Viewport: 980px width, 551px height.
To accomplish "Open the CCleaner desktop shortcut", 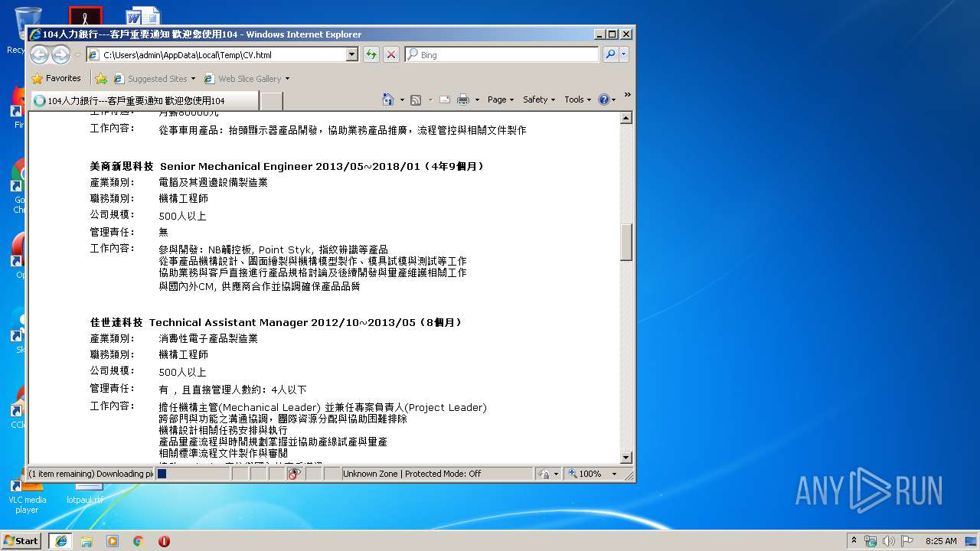I will tap(18, 408).
